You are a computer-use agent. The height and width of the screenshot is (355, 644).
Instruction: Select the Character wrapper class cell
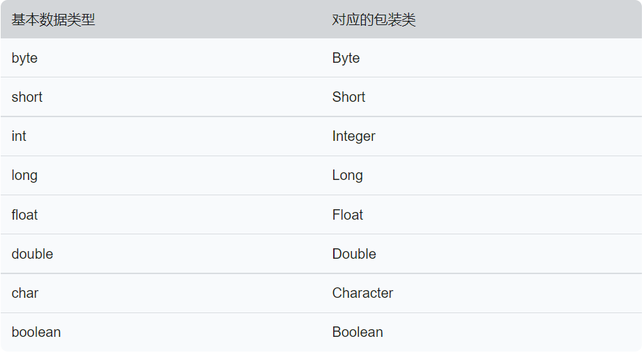[x=362, y=293]
